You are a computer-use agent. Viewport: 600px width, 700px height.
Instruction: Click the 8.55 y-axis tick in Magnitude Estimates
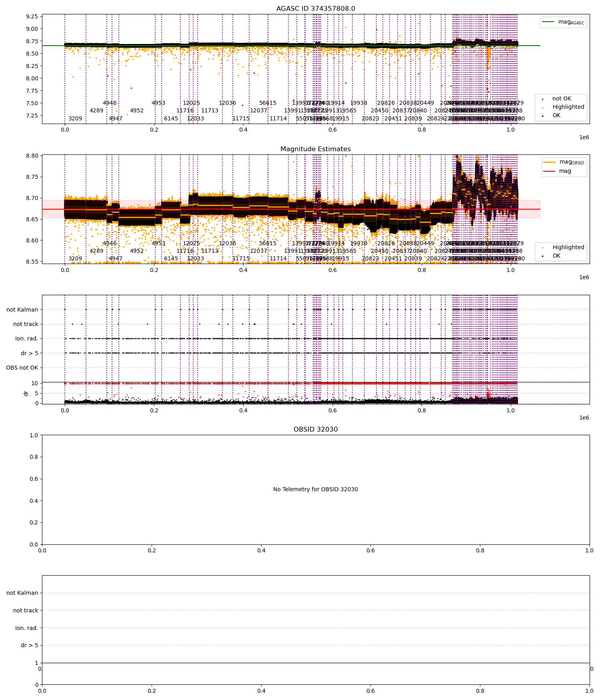click(x=32, y=262)
